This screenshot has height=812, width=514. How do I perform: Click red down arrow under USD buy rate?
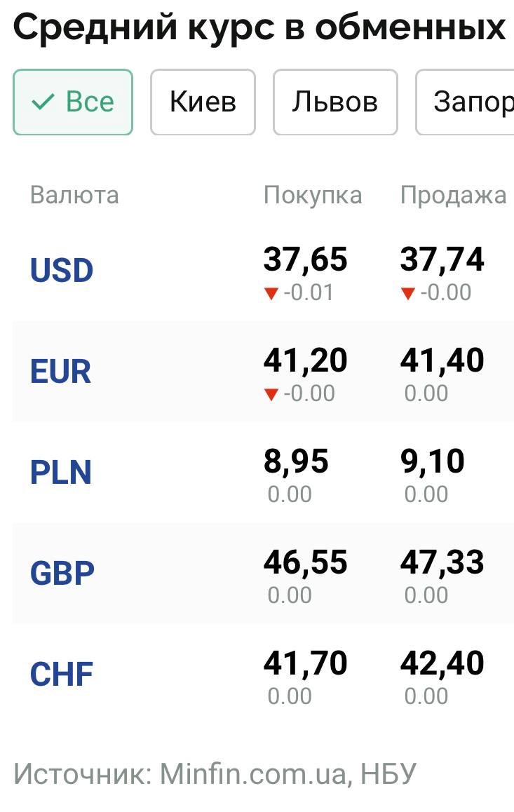click(x=271, y=293)
